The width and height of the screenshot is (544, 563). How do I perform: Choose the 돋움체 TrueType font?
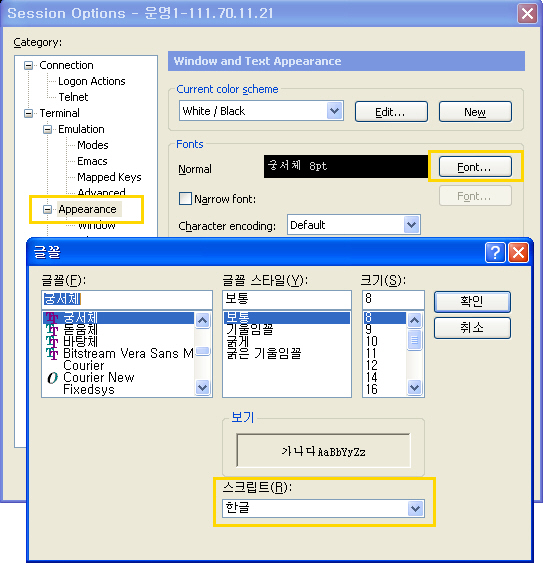pyautogui.click(x=80, y=329)
